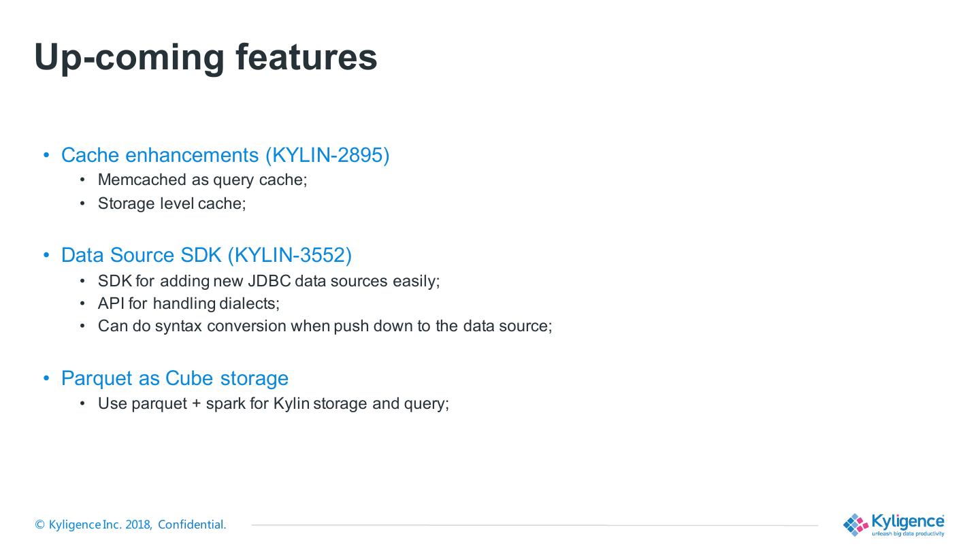This screenshot has height=551, width=980.
Task: Click the Kyligence brand name text
Action: click(x=907, y=521)
